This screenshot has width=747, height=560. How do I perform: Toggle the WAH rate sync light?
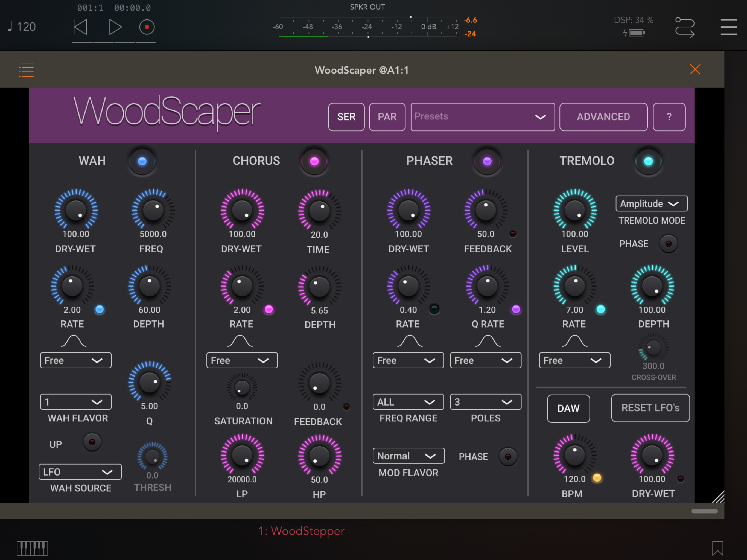[100, 309]
